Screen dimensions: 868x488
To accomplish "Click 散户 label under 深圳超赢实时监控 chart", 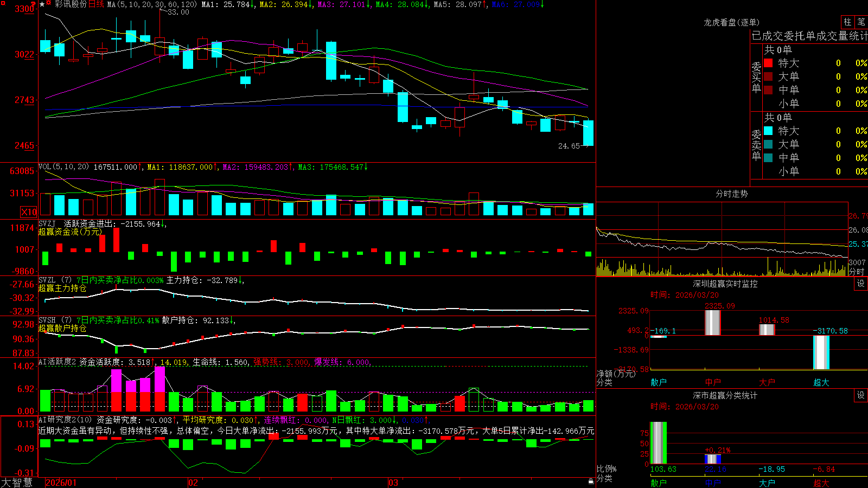I will (x=659, y=382).
